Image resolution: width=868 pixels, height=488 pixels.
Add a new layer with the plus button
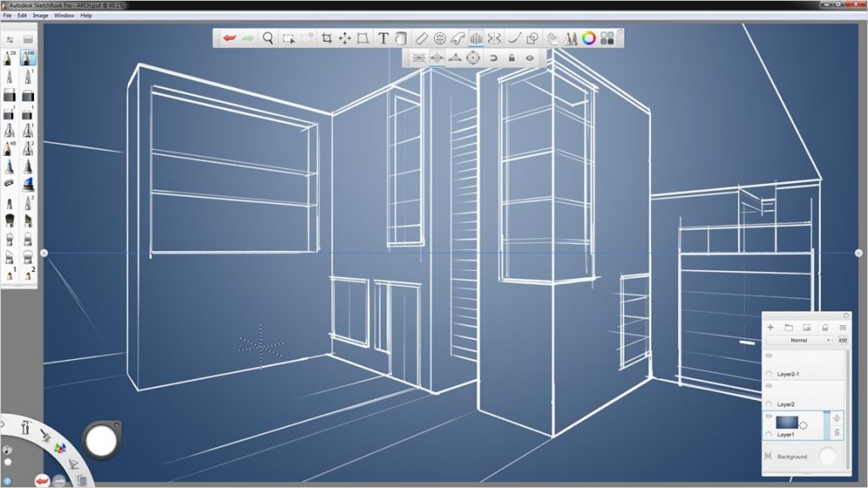(x=770, y=328)
